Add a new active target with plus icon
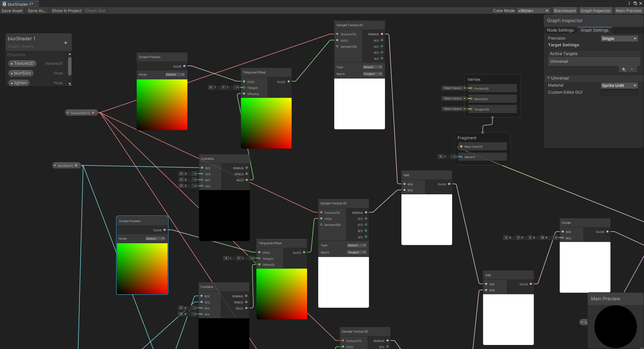 click(x=624, y=69)
